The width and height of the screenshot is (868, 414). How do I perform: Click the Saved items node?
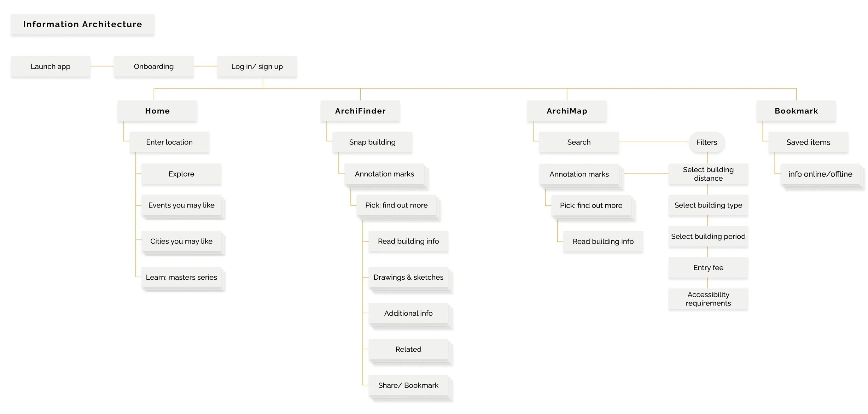pos(808,142)
